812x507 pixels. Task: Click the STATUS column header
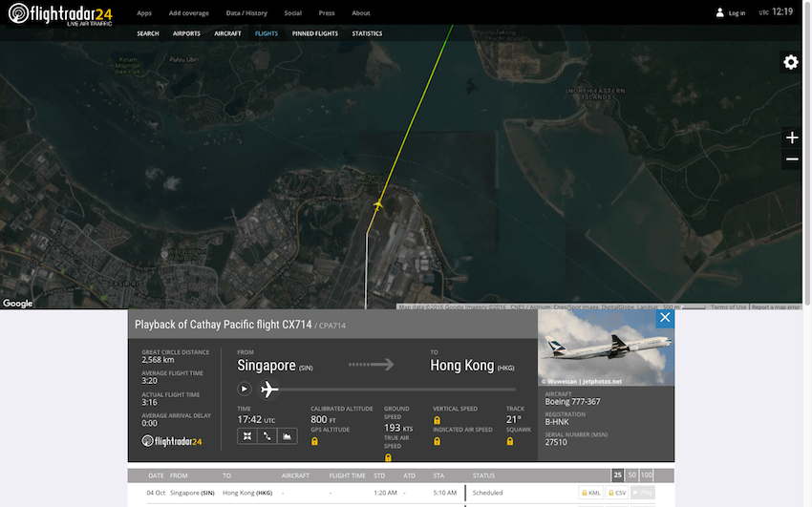pyautogui.click(x=483, y=475)
